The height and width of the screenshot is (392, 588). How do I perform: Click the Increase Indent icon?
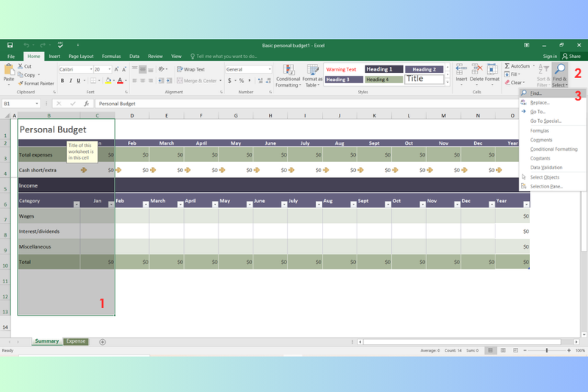coord(169,81)
